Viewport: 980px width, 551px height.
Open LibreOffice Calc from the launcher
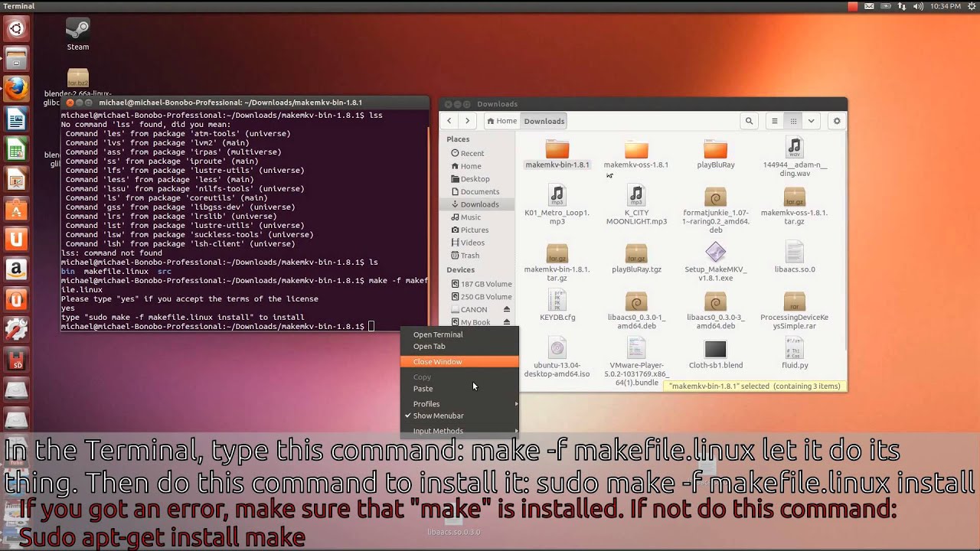pos(16,148)
